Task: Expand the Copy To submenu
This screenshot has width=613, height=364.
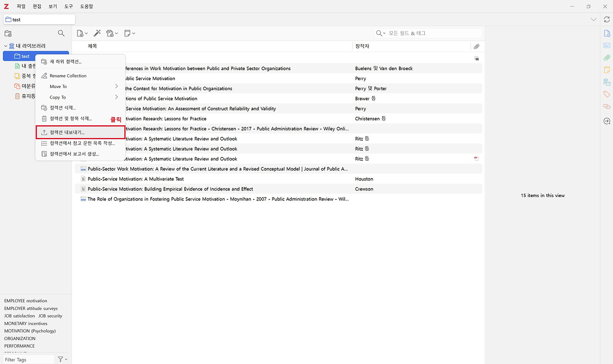Action: click(80, 97)
